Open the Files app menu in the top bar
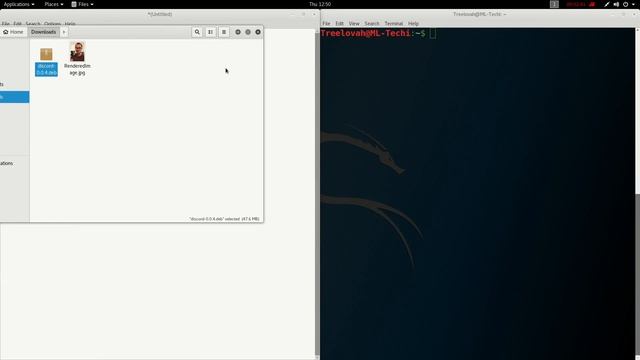The height and width of the screenshot is (360, 640). [82, 4]
